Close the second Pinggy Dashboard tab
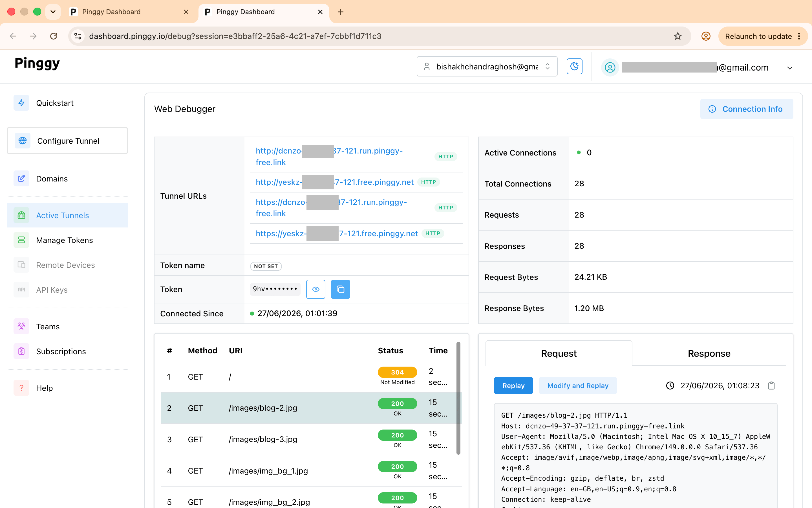Image resolution: width=812 pixels, height=508 pixels. 320,12
